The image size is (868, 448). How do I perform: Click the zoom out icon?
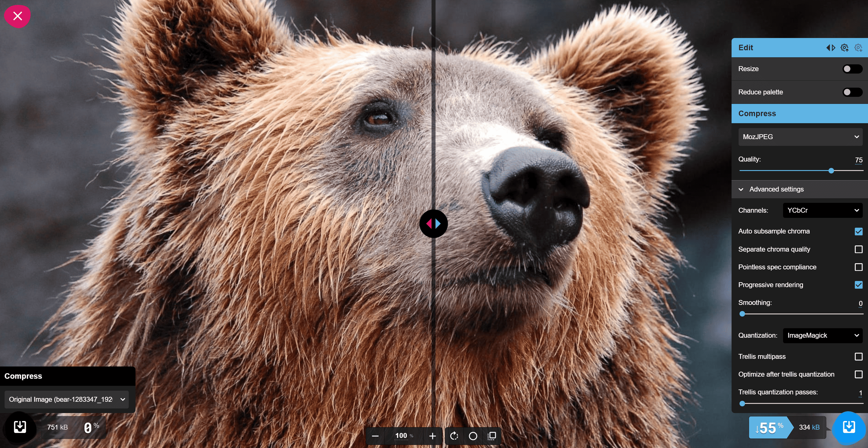(x=375, y=435)
